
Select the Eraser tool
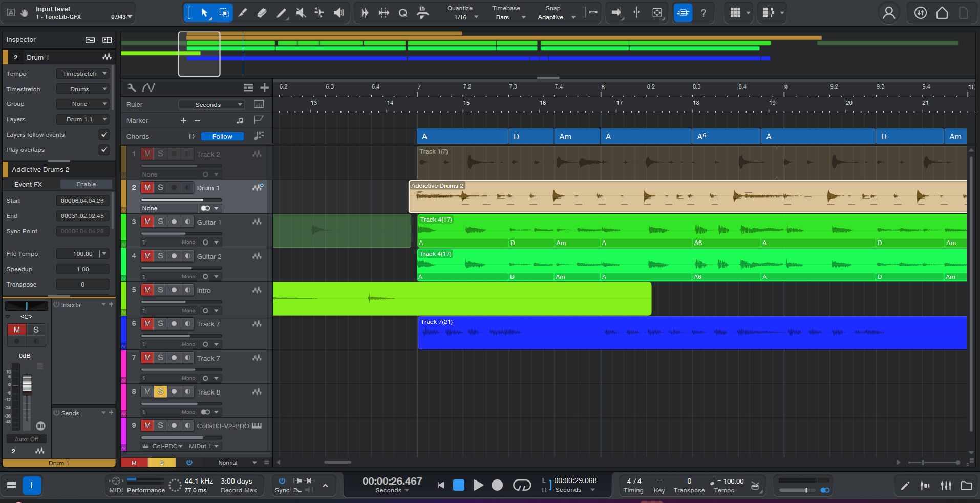(262, 13)
